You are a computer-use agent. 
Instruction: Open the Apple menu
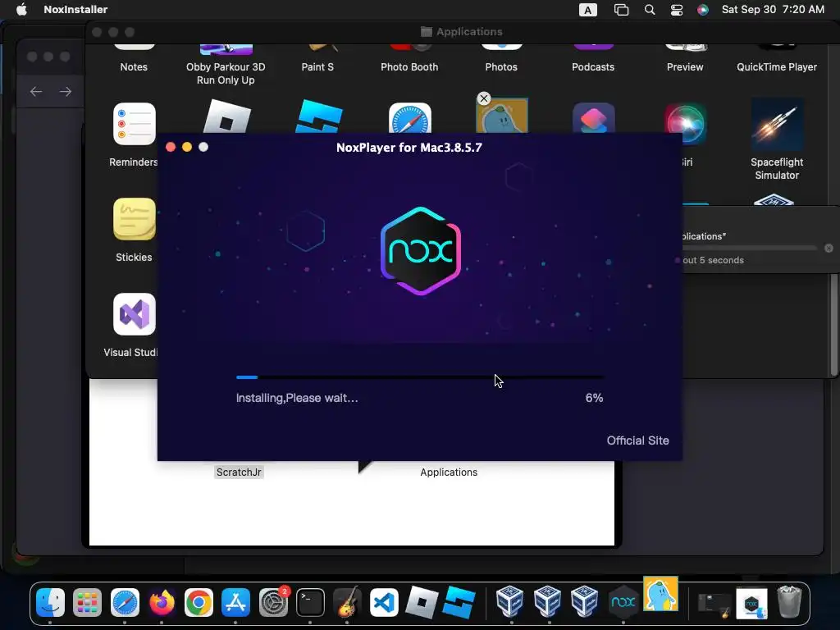point(21,10)
